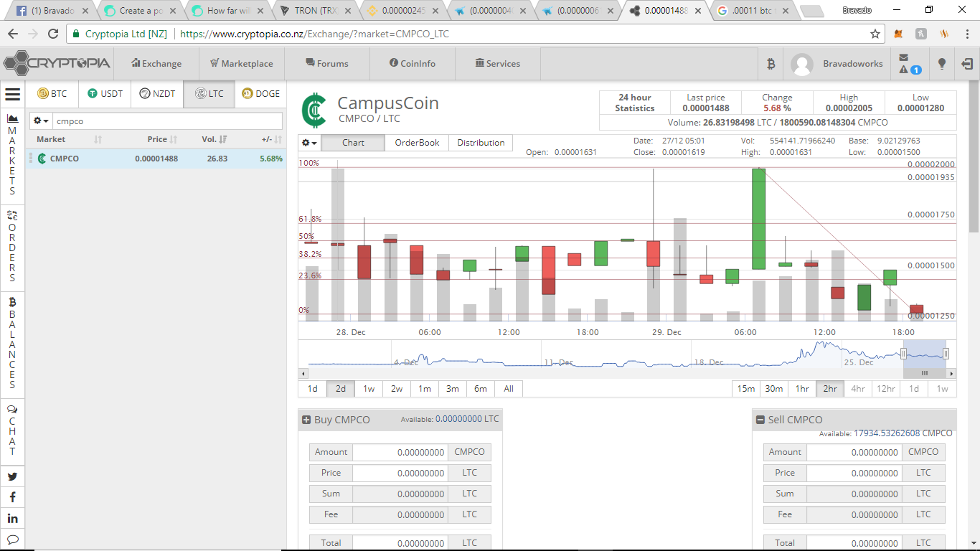Click the CampusCoin coin logo
The image size is (980, 551).
point(313,110)
